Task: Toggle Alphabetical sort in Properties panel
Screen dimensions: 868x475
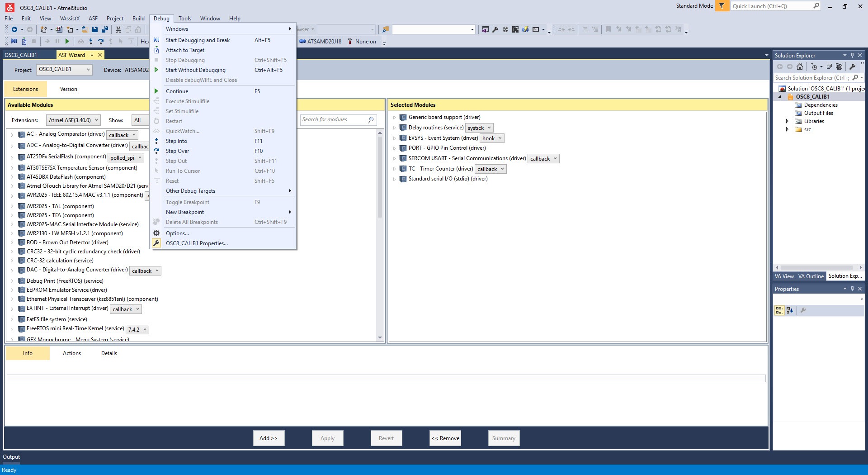Action: (790, 310)
